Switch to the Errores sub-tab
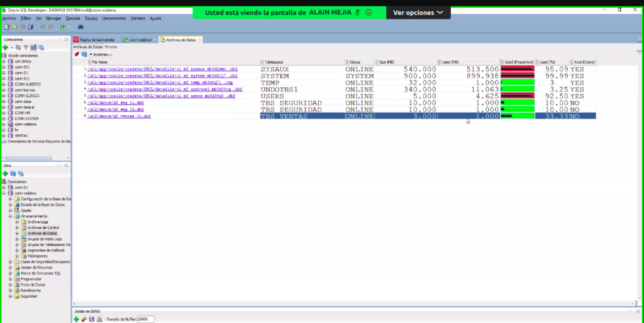 pyautogui.click(x=111, y=47)
